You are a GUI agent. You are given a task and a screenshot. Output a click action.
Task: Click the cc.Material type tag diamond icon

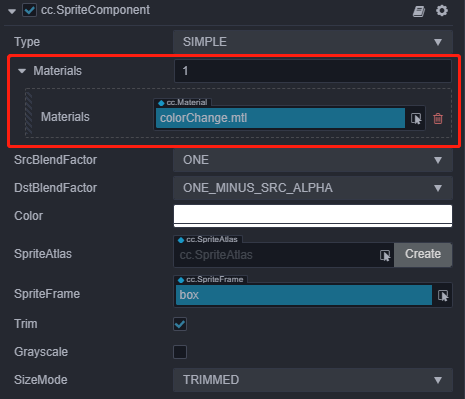(162, 103)
